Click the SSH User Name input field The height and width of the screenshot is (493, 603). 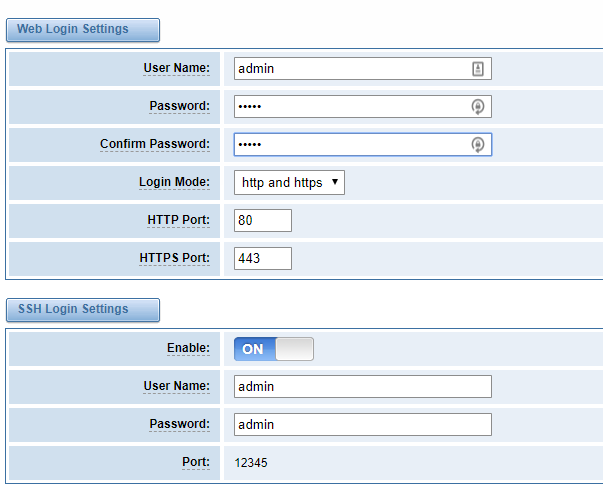tap(363, 386)
